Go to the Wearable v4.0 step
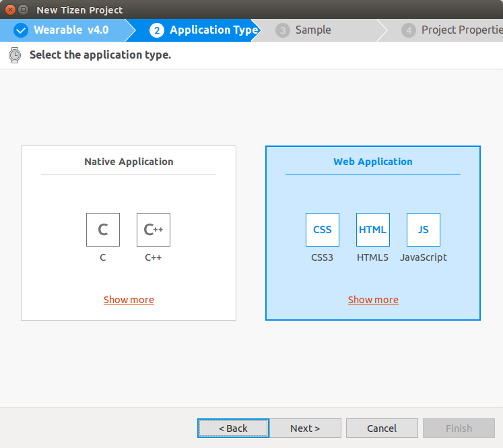The height and width of the screenshot is (448, 503). [x=71, y=30]
